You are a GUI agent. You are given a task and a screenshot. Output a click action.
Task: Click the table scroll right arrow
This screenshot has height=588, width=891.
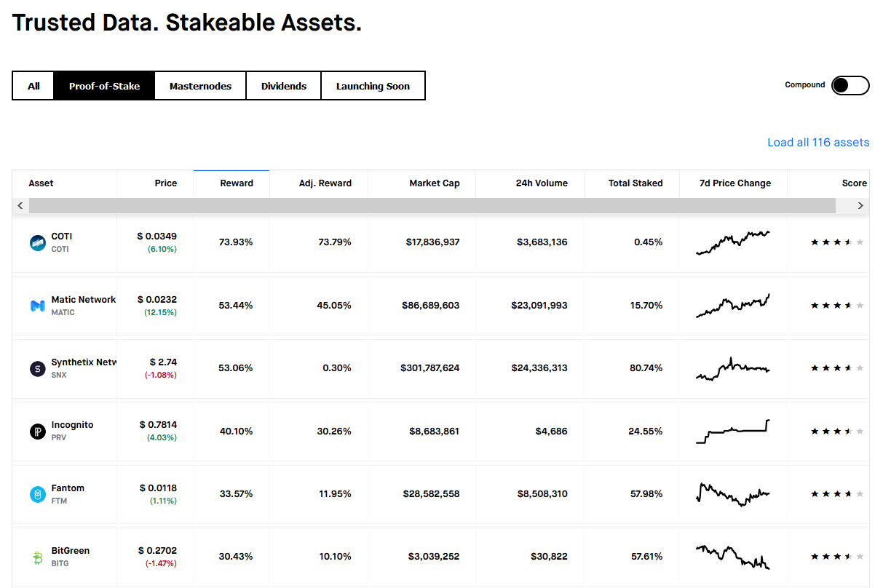pos(860,206)
